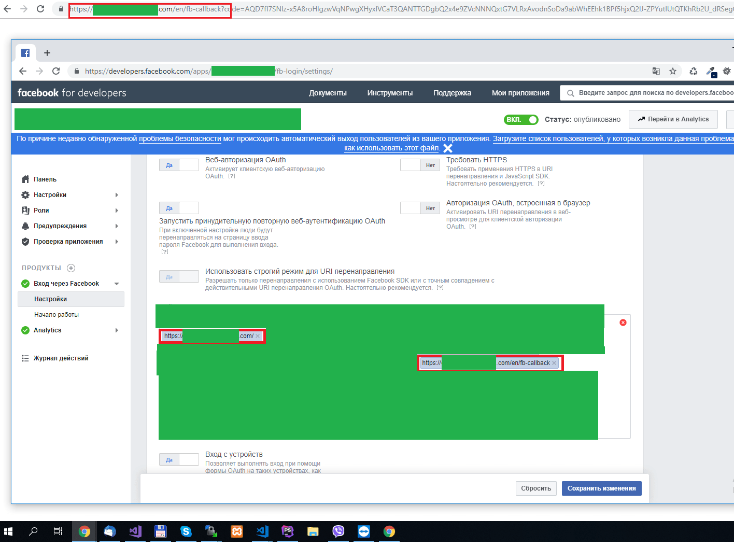Select Настройки under Вход через Facebook

click(x=71, y=299)
